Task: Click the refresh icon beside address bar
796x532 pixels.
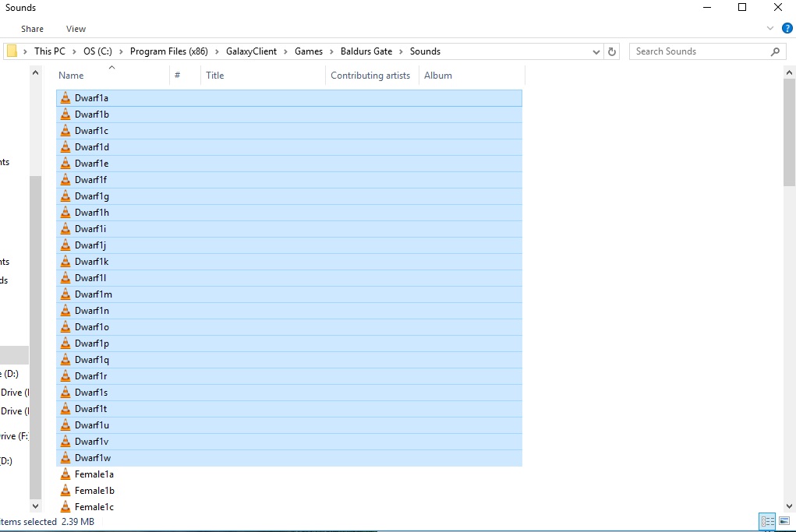Action: tap(612, 51)
